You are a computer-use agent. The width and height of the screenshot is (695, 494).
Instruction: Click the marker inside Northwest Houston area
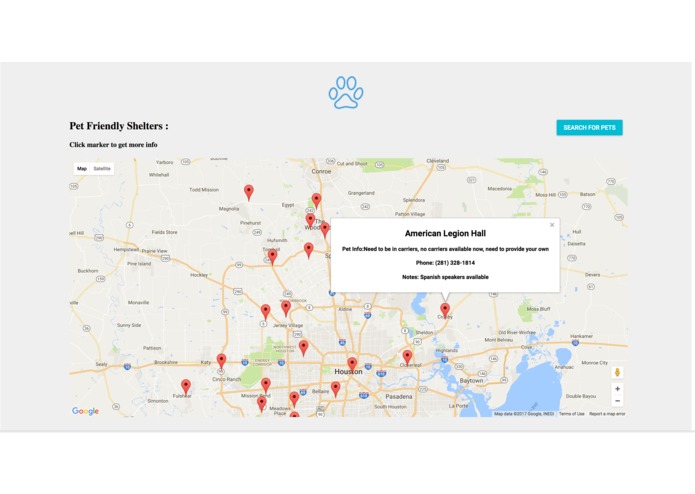tap(304, 348)
